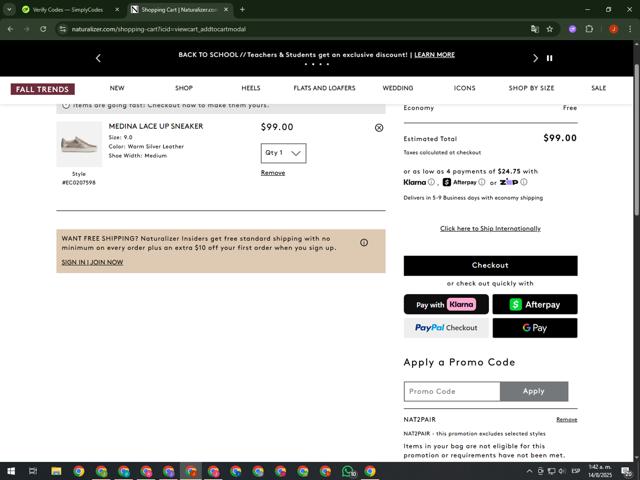640x480 pixels.
Task: Go back with the browser back arrow
Action: (x=11, y=29)
